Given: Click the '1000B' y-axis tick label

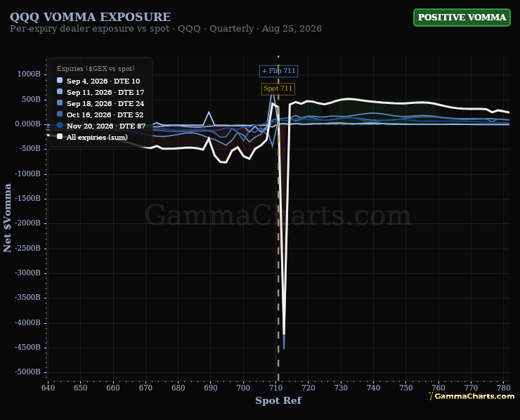Looking at the screenshot, I should coord(29,74).
